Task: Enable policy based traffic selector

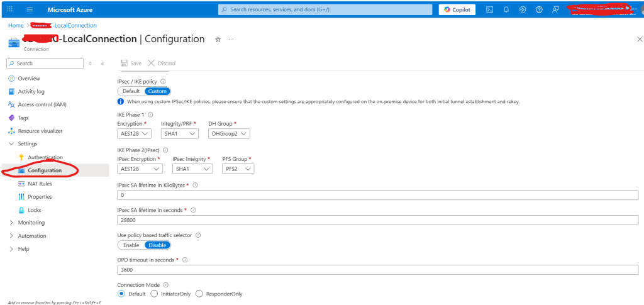Action: pos(131,245)
